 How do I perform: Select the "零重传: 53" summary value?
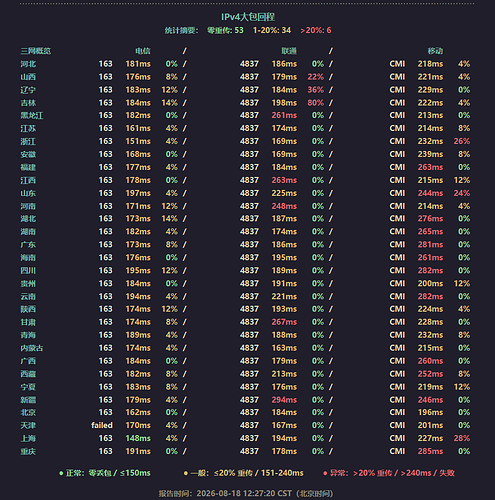(225, 30)
